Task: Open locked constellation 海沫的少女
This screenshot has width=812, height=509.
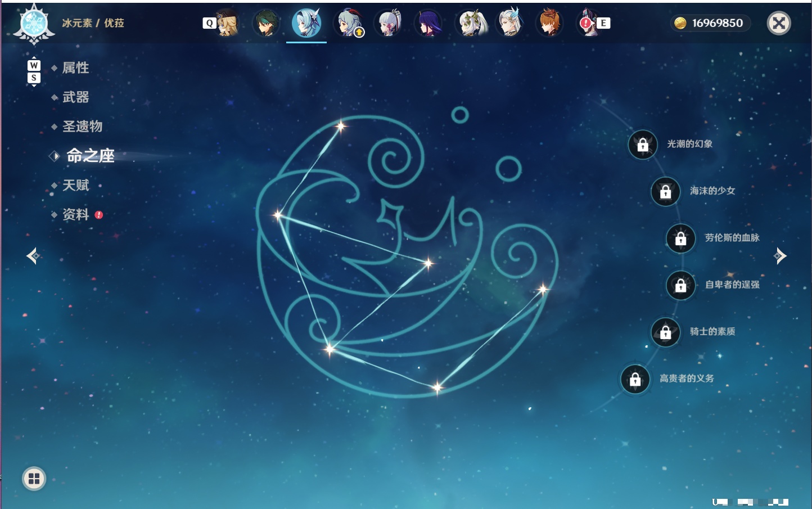Action: click(666, 191)
